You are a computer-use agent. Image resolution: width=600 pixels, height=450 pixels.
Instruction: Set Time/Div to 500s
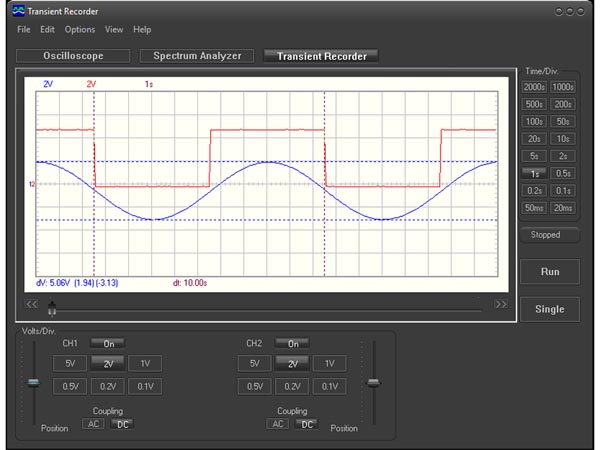coord(534,104)
